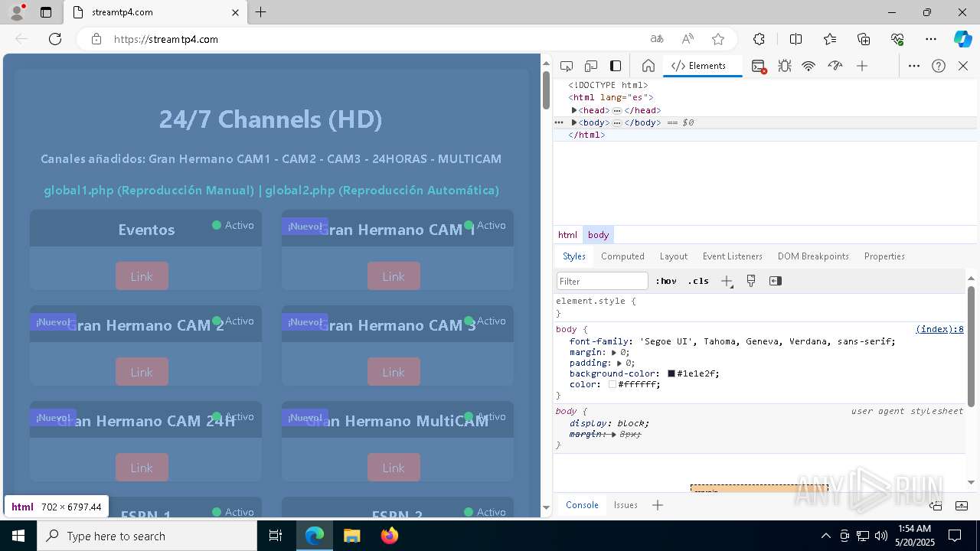This screenshot has width=980, height=551.
Task: Launch Copilot from the toolbar
Action: [x=962, y=39]
